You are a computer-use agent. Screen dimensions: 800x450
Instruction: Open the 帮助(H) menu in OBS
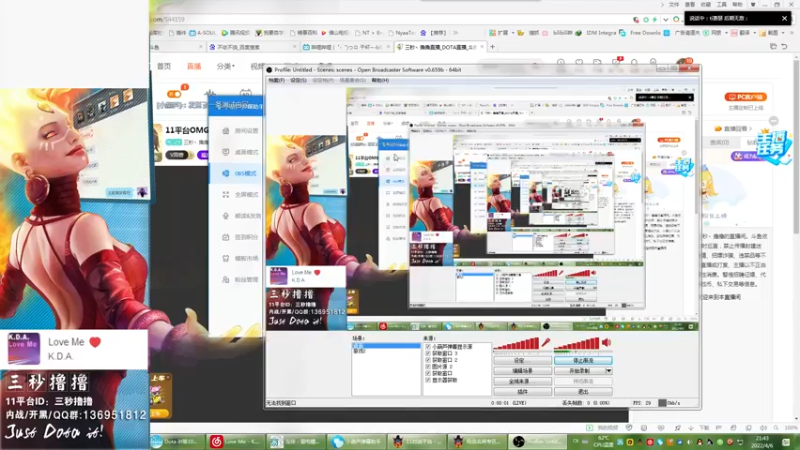381,80
